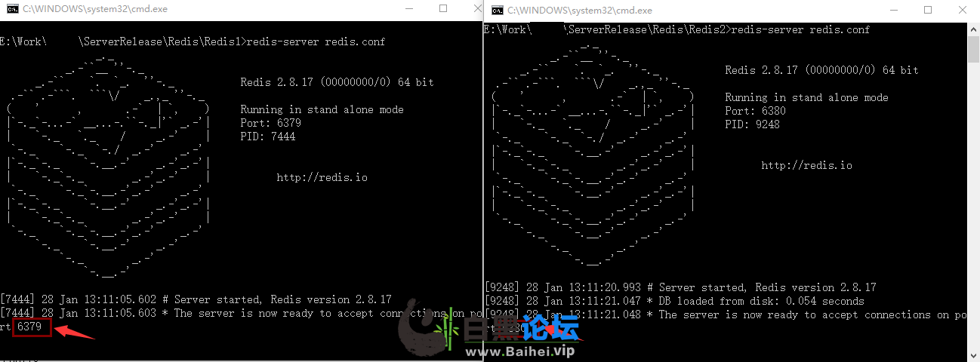This screenshot has width=980, height=362.
Task: Click 'http://redis.io' in the right window
Action: point(806,165)
